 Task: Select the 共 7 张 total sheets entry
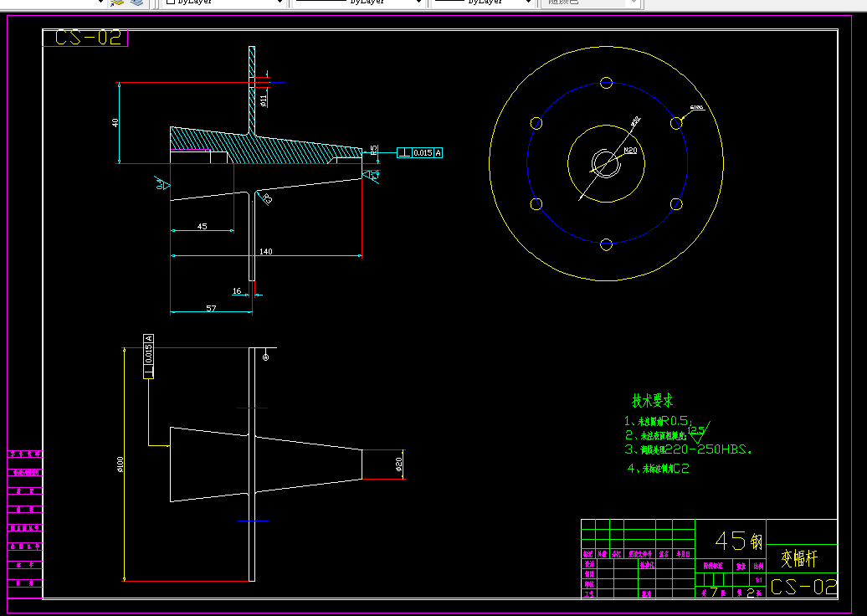[x=713, y=593]
